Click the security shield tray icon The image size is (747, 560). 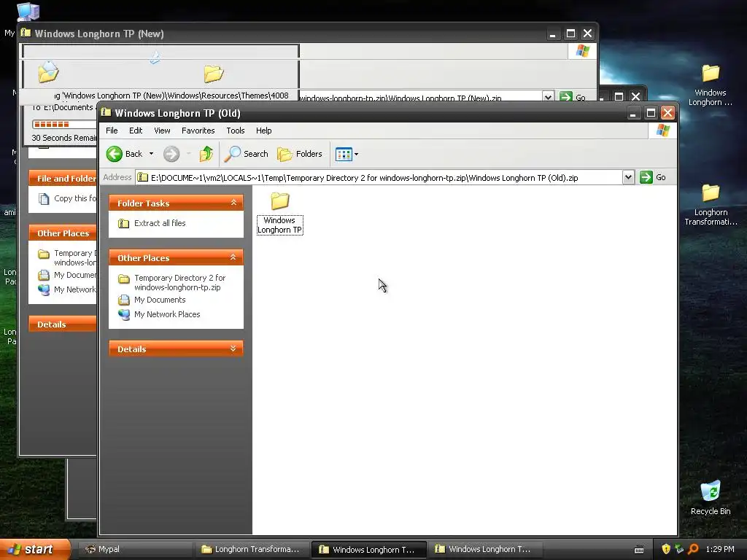pyautogui.click(x=666, y=549)
